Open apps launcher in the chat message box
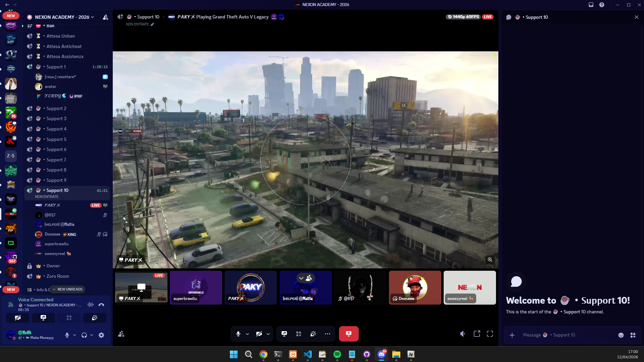The image size is (644, 362). (633, 335)
